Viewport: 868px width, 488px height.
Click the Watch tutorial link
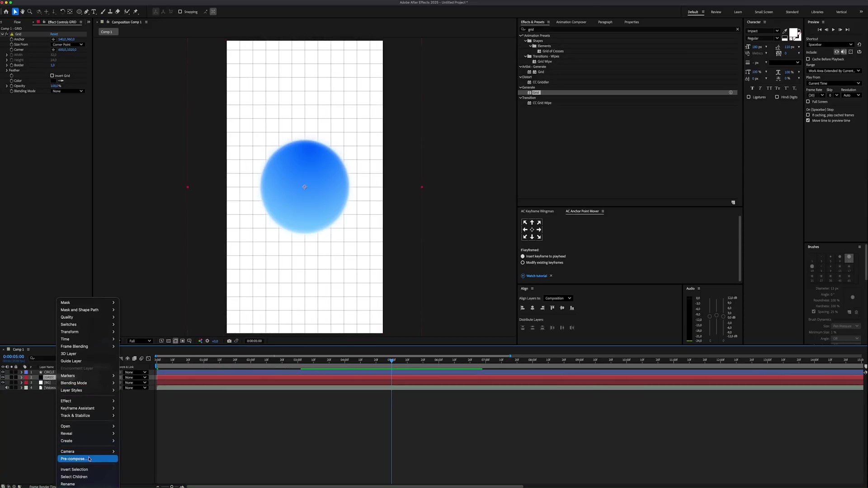click(536, 276)
